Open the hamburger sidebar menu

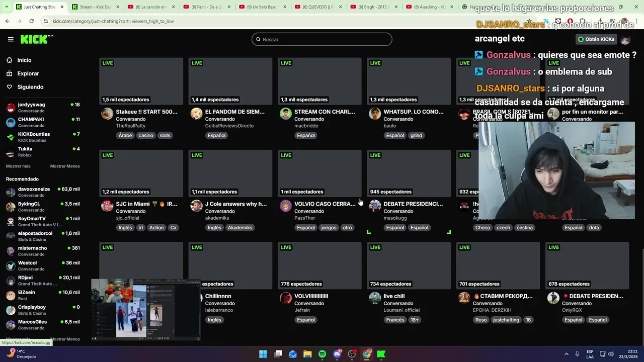pyautogui.click(x=11, y=39)
